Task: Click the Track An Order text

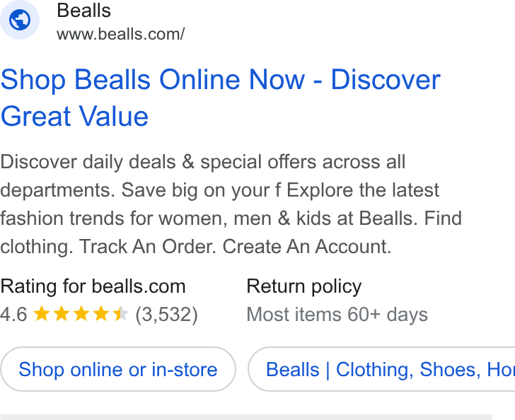Action: [x=147, y=246]
